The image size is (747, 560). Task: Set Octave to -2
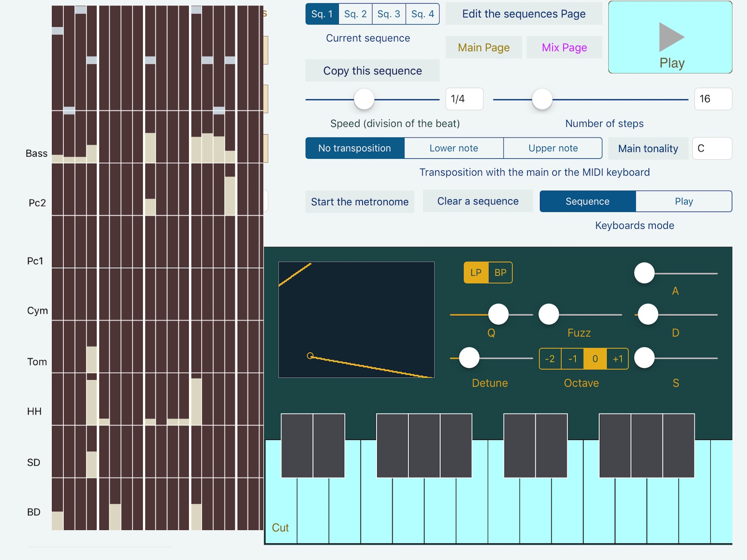pos(550,359)
